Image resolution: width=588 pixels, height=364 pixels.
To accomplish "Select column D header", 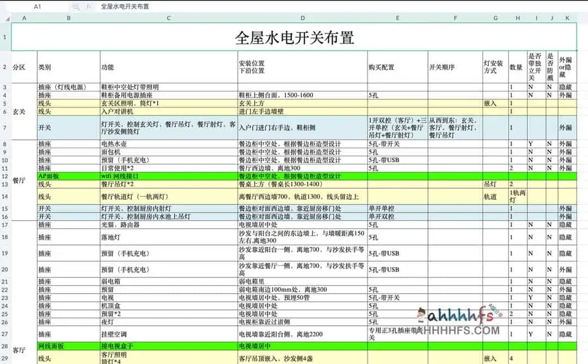I will click(302, 18).
